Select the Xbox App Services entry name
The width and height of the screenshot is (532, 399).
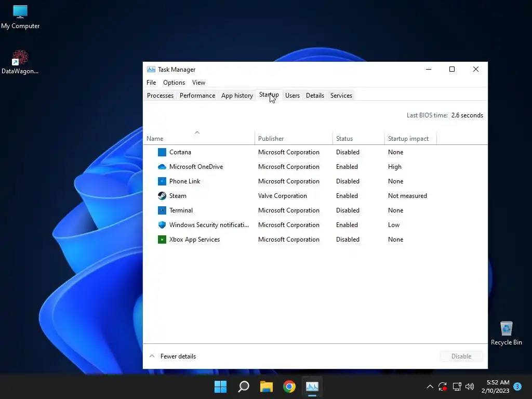click(194, 240)
